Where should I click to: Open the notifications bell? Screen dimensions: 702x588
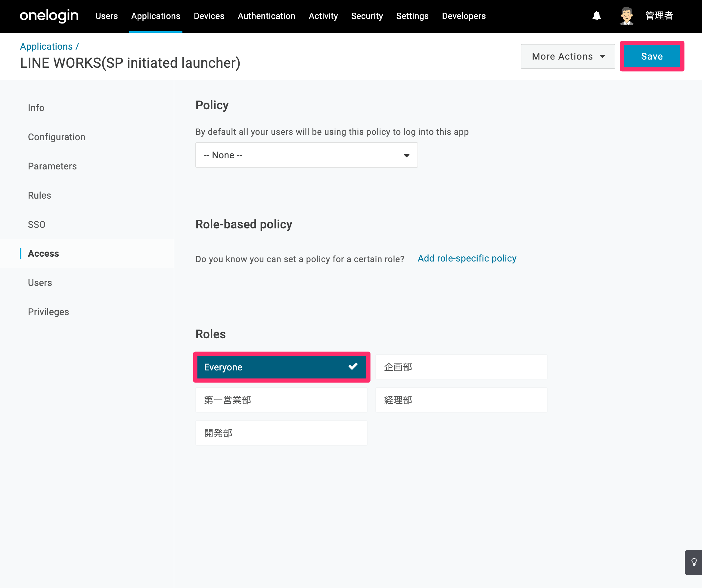[597, 16]
